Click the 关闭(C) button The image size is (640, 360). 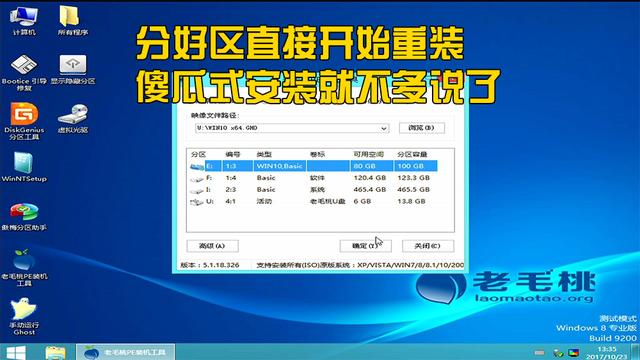(427, 246)
